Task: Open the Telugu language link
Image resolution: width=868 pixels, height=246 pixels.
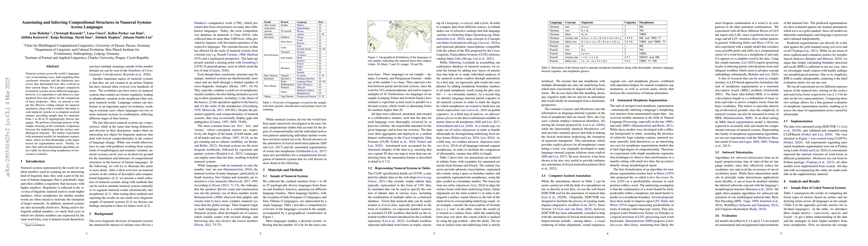Action: pos(300,37)
